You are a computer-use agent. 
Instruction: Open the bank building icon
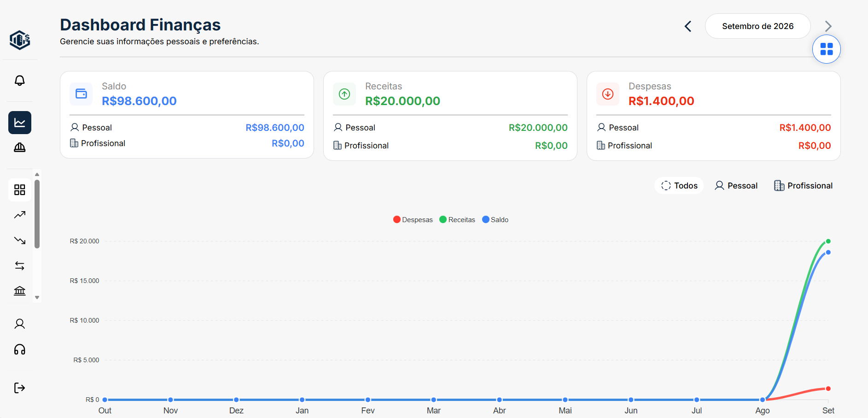point(20,291)
